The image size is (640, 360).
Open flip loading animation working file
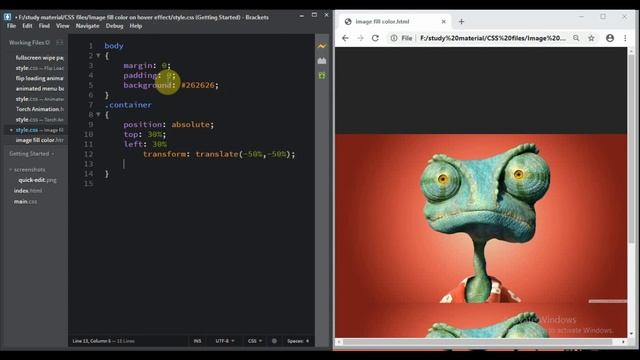(39, 78)
